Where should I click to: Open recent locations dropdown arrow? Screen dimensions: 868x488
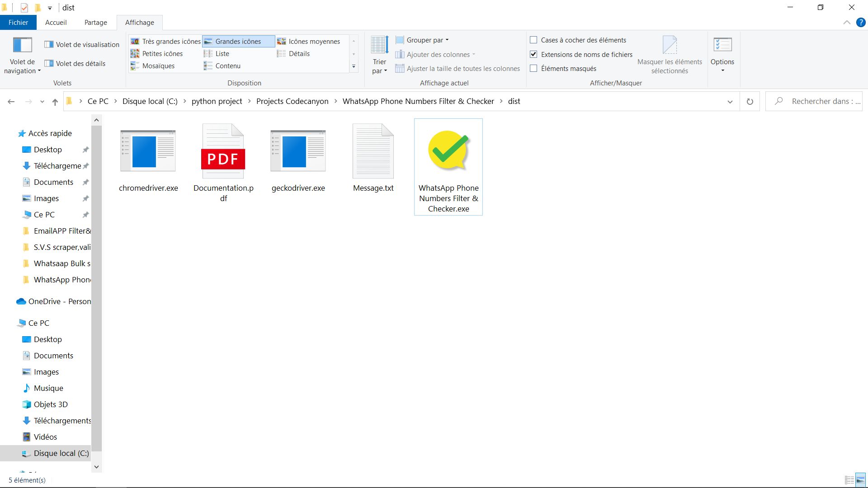[x=42, y=102]
